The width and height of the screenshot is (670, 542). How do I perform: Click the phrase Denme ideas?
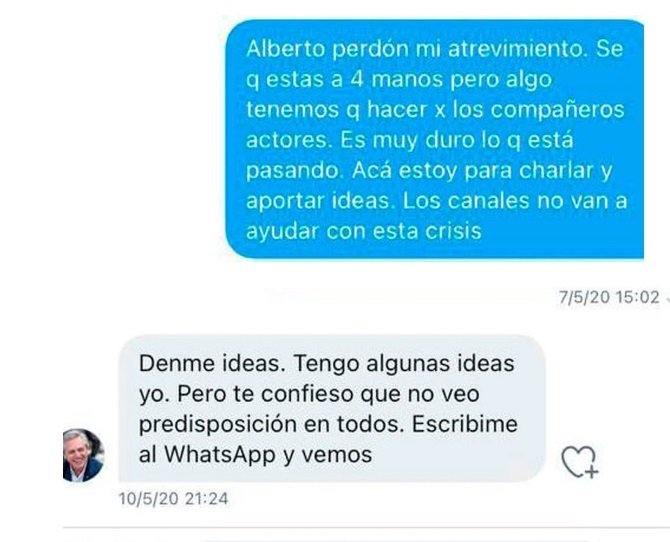point(213,364)
